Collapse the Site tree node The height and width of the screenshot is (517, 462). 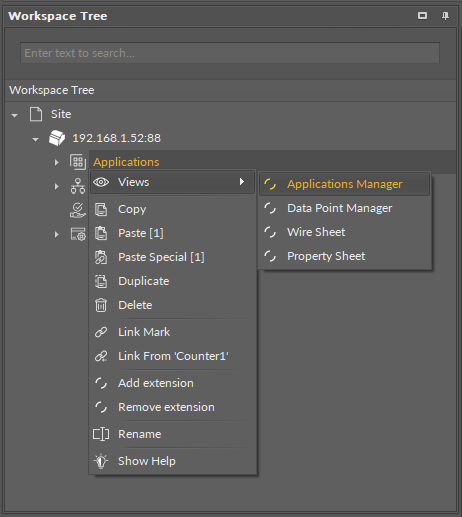click(x=14, y=116)
